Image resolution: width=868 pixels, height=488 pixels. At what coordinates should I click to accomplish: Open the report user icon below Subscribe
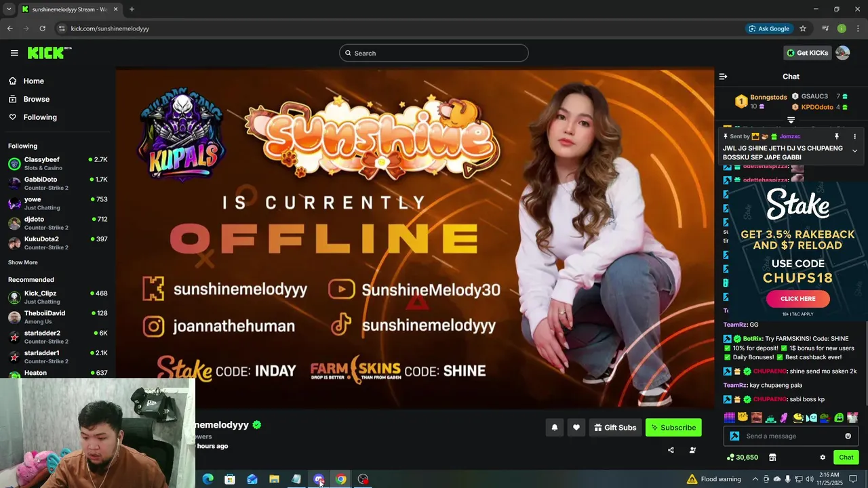click(x=692, y=450)
